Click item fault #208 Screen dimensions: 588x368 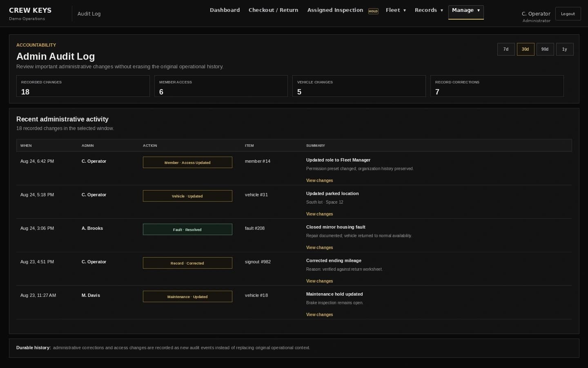pyautogui.click(x=255, y=228)
